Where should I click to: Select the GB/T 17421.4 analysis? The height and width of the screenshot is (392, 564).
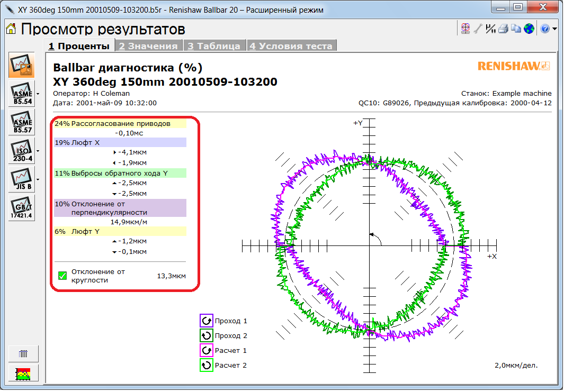(x=22, y=208)
